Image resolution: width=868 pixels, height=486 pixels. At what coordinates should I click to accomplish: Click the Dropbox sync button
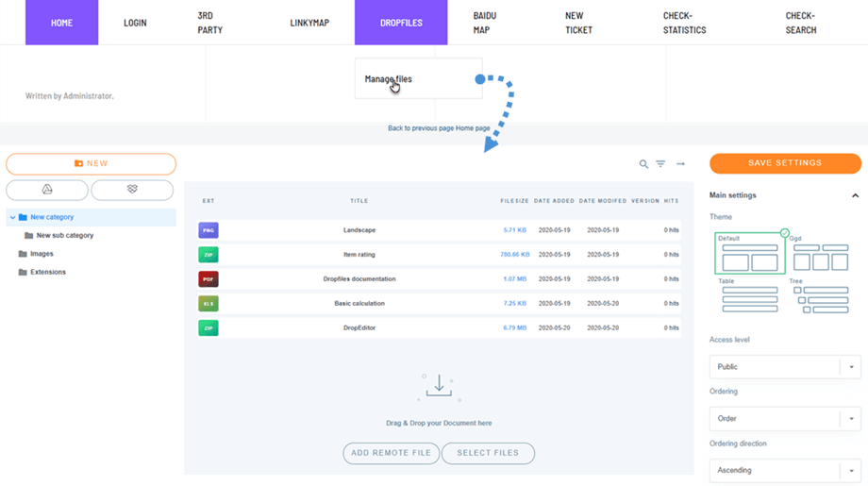point(132,190)
